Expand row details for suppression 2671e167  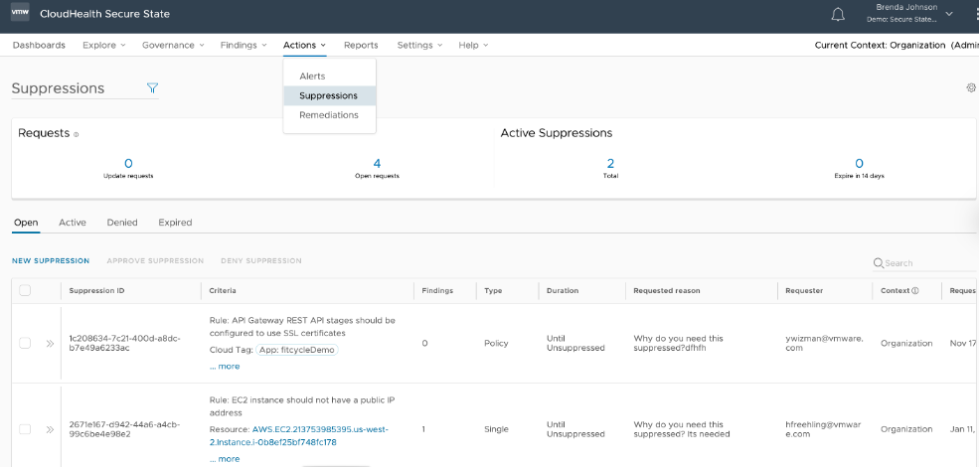pos(50,429)
